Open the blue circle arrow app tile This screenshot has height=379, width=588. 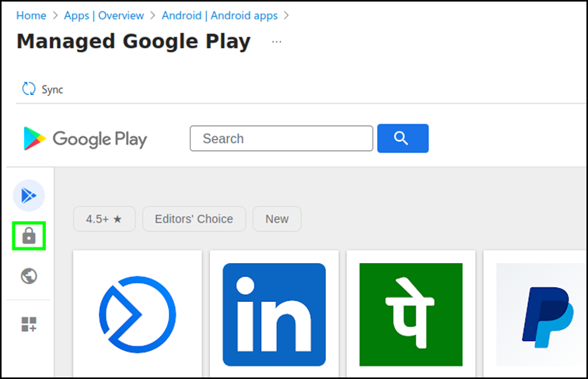click(138, 314)
